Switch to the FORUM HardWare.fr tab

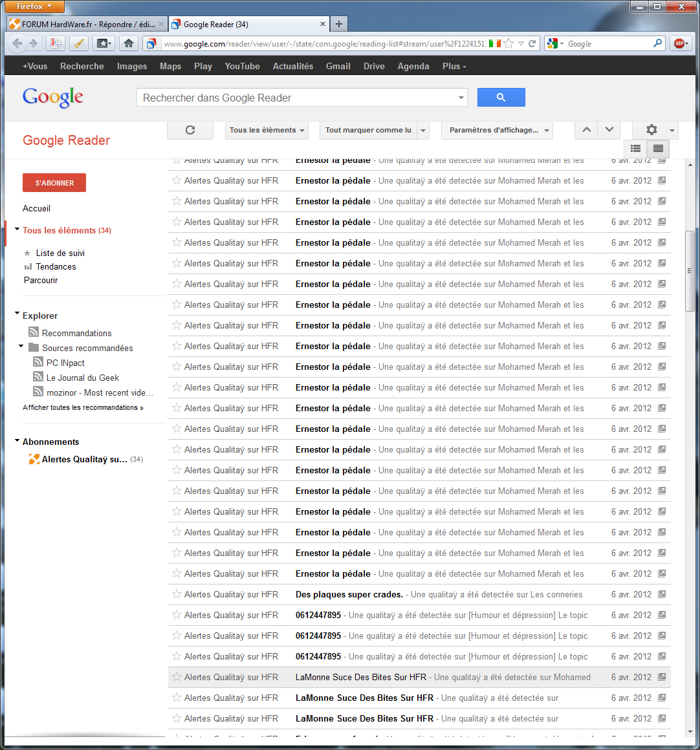87,24
